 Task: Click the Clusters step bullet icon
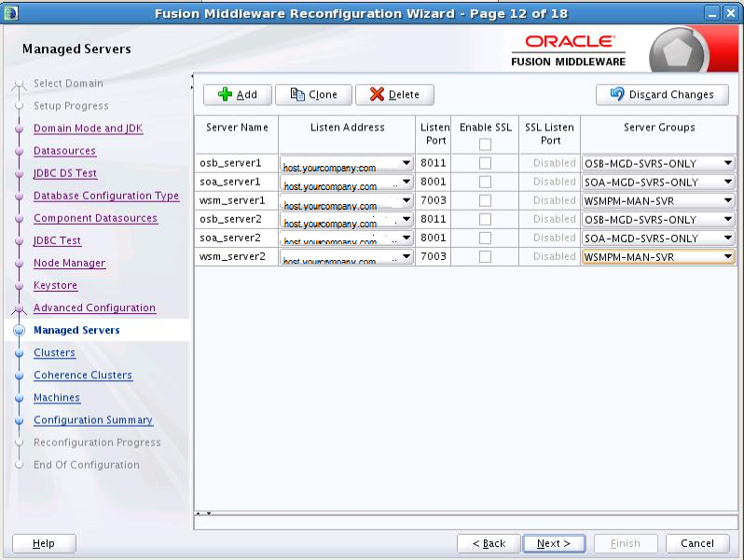point(19,353)
